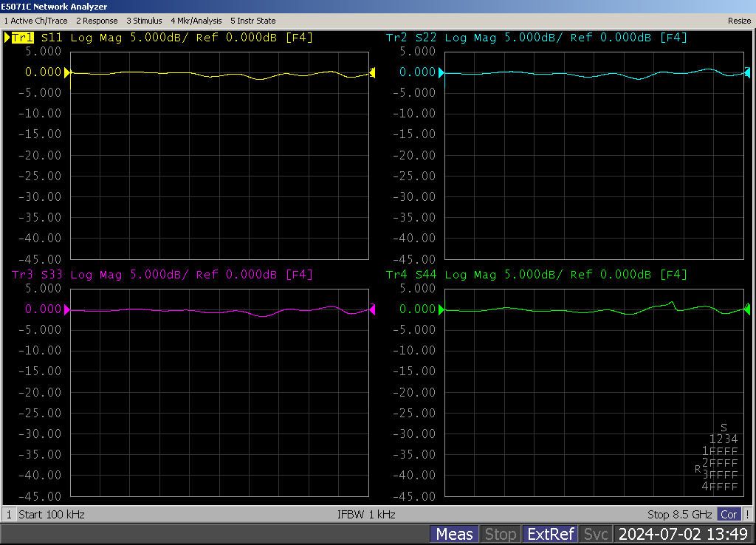Screen dimensions: 756x545
Task: Click the Svc status indicator
Action: coord(596,534)
